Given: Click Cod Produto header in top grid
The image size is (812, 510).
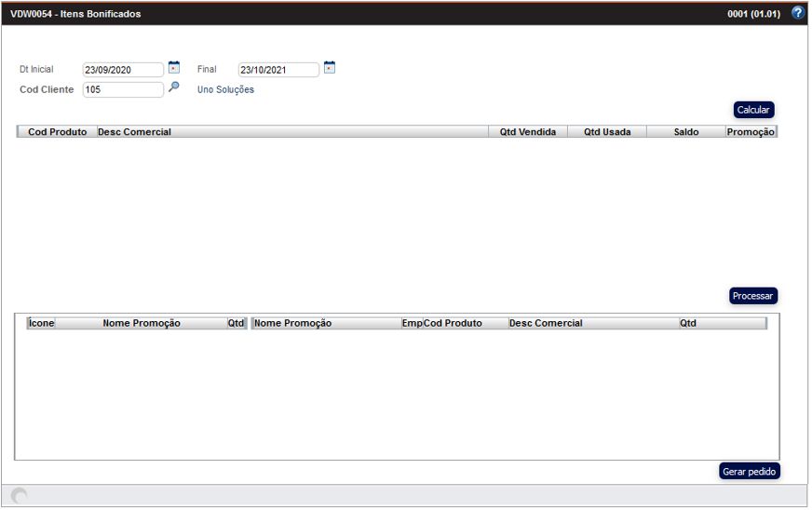Looking at the screenshot, I should point(58,132).
